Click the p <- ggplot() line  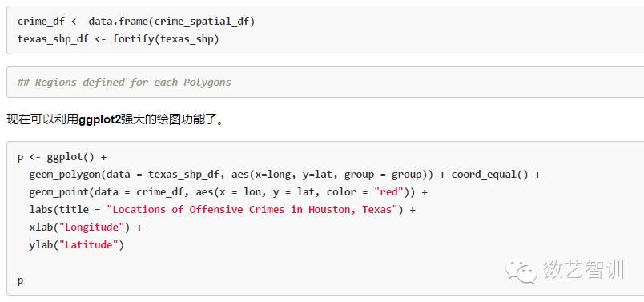62,157
